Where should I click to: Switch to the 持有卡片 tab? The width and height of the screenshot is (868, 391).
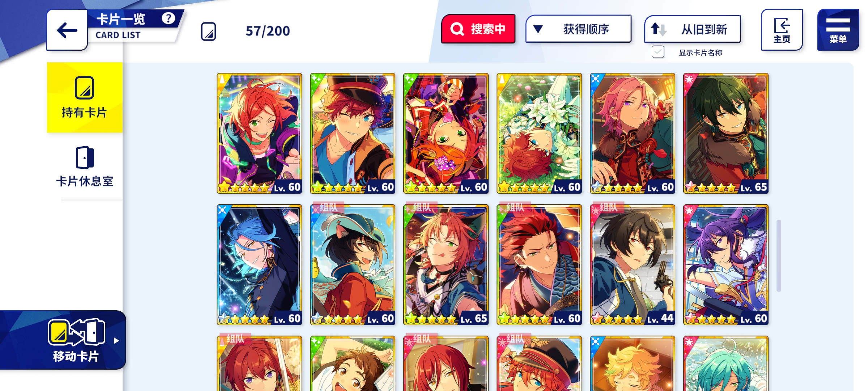click(85, 97)
